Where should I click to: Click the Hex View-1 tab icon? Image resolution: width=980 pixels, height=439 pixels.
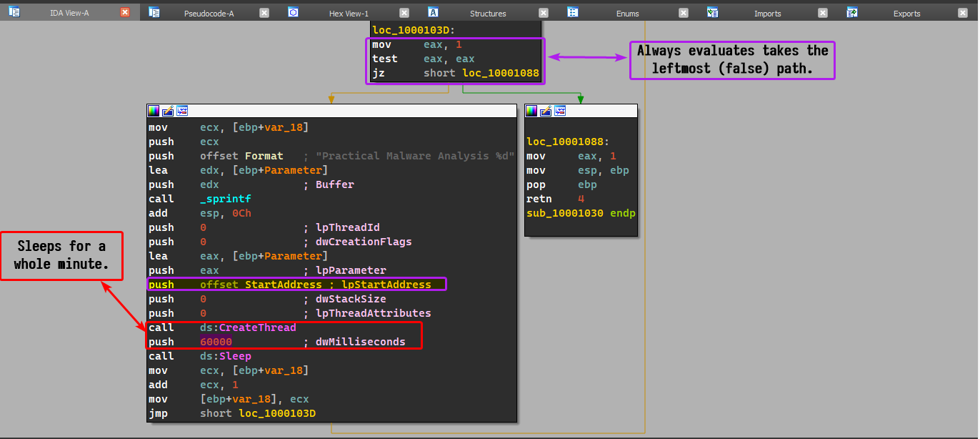pos(293,12)
